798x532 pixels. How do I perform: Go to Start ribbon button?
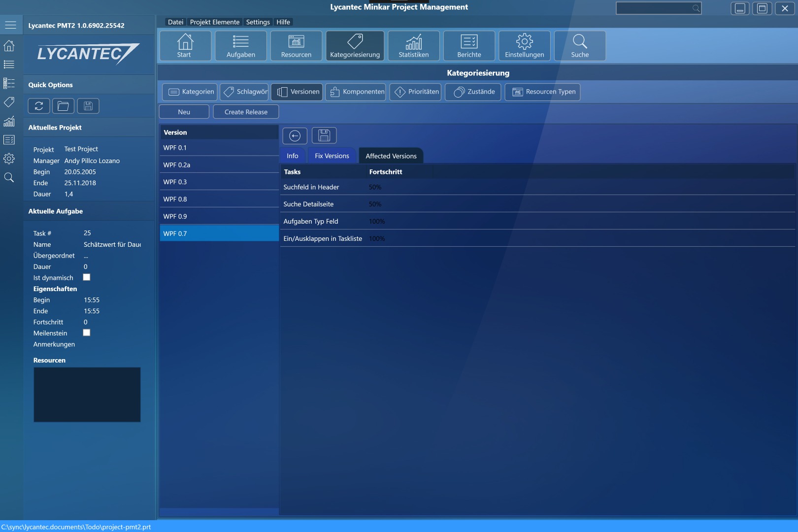click(185, 46)
